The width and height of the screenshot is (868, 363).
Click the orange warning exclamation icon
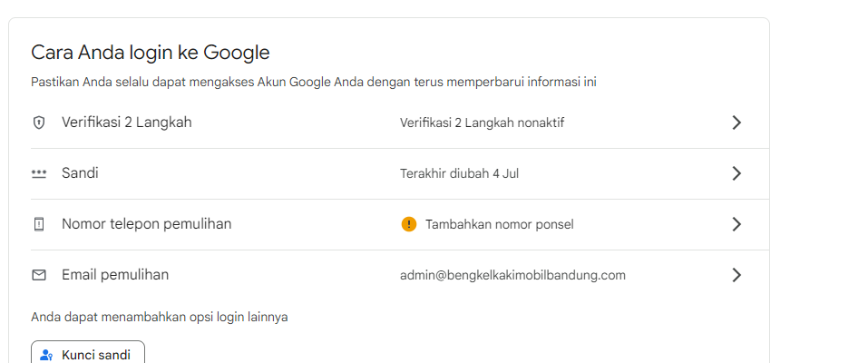point(408,224)
